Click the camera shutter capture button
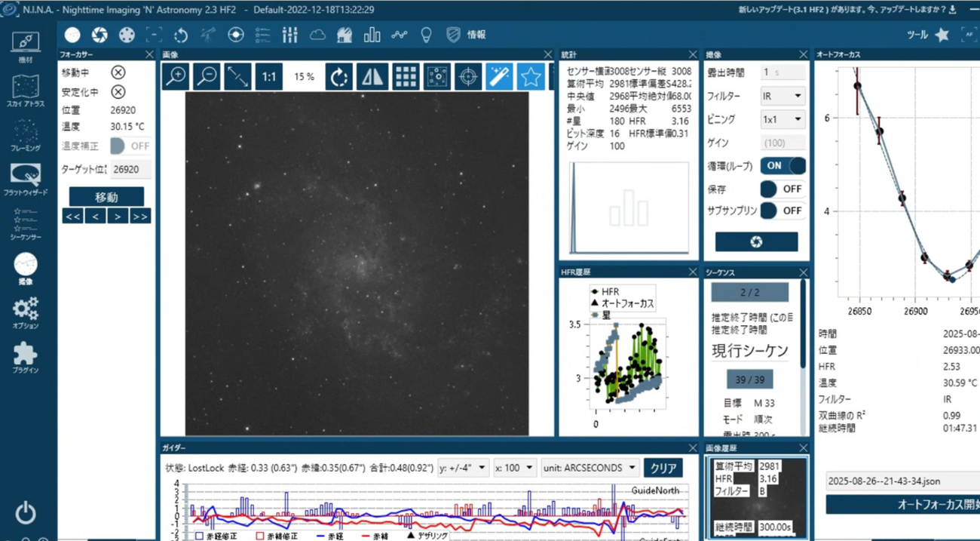Screen dimensions: 980x541 point(756,241)
